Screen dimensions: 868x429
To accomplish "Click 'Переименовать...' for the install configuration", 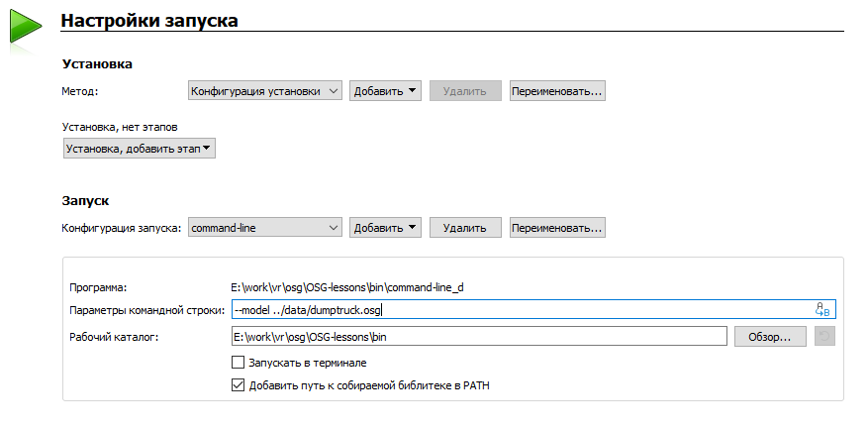I will 557,91.
